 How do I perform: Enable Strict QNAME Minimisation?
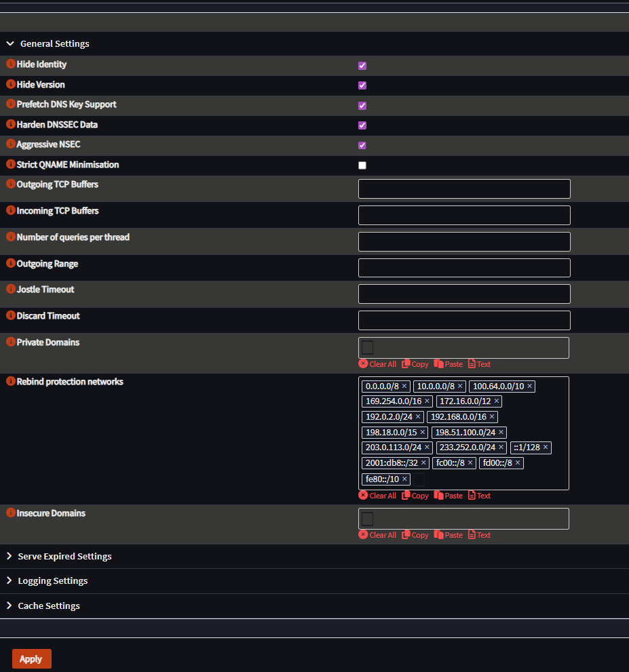(x=362, y=165)
